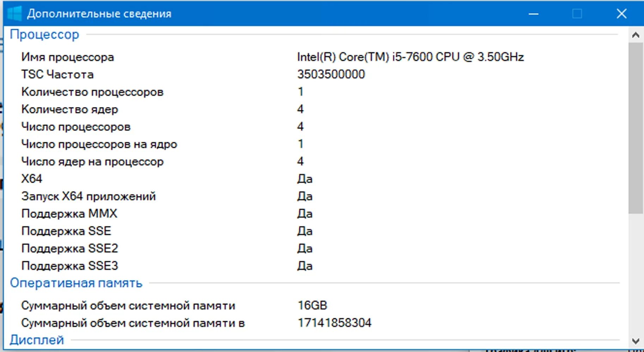This screenshot has width=644, height=352.
Task: Click the window title Дополнительные сведения
Action: tap(99, 14)
